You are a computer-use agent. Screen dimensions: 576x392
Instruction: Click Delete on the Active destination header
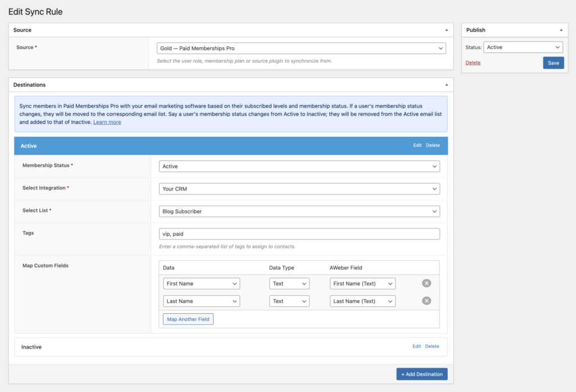pyautogui.click(x=433, y=146)
